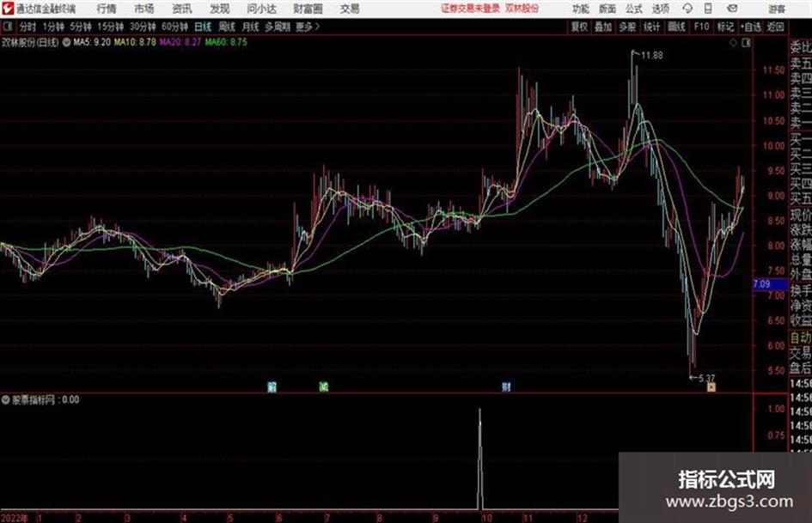Open the message envelope icon
Viewport: 812px width, 523px height.
coord(732,9)
